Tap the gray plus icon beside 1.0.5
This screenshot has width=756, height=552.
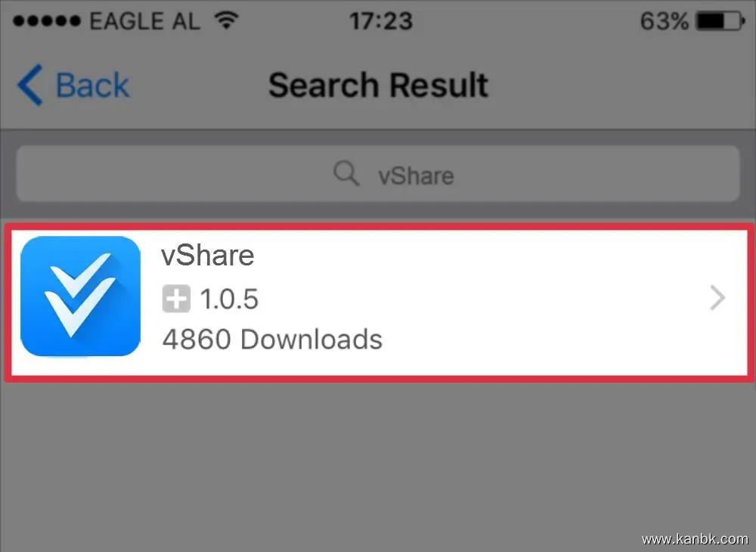[x=176, y=299]
